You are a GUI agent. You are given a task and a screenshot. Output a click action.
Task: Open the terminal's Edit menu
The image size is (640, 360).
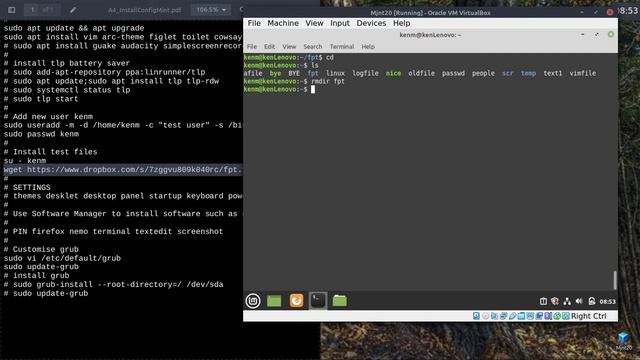click(x=269, y=47)
